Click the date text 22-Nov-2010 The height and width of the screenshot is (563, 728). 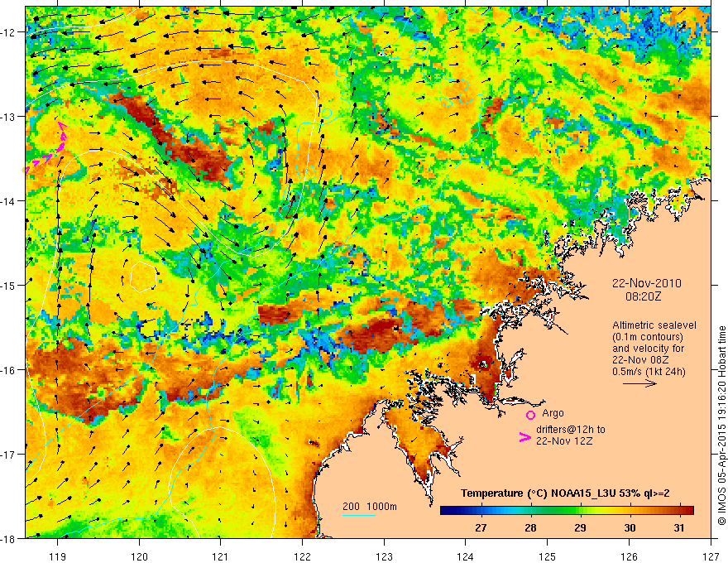point(647,283)
